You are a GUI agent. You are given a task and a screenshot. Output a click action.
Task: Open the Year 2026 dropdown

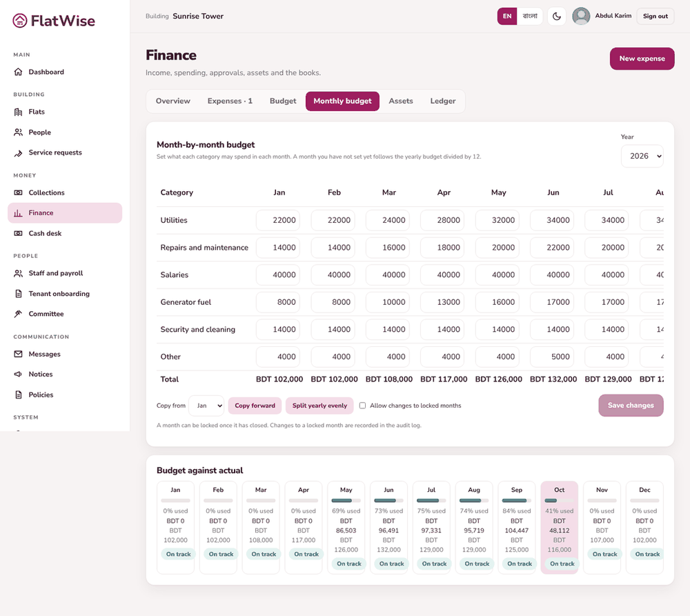(642, 156)
